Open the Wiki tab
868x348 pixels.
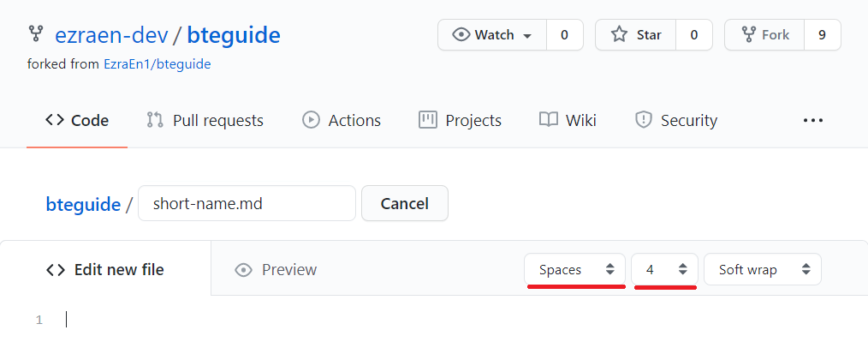coord(568,120)
